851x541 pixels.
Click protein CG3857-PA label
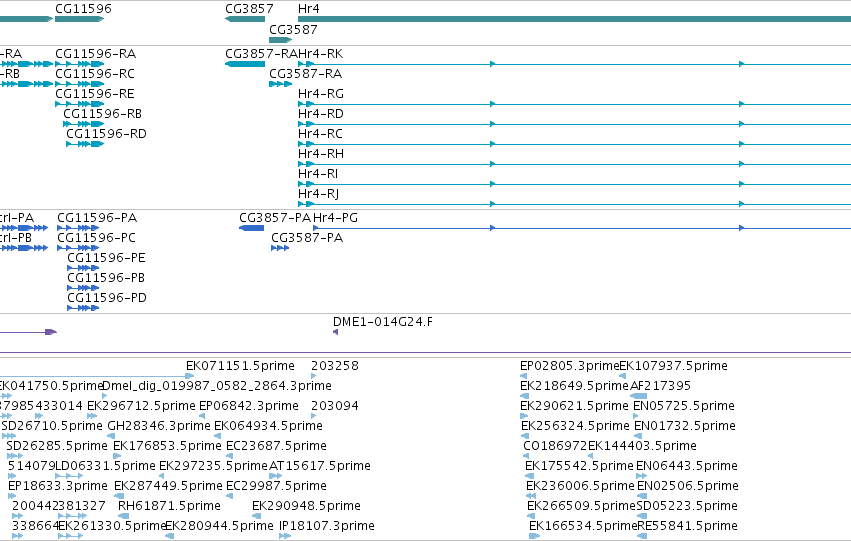pos(275,218)
